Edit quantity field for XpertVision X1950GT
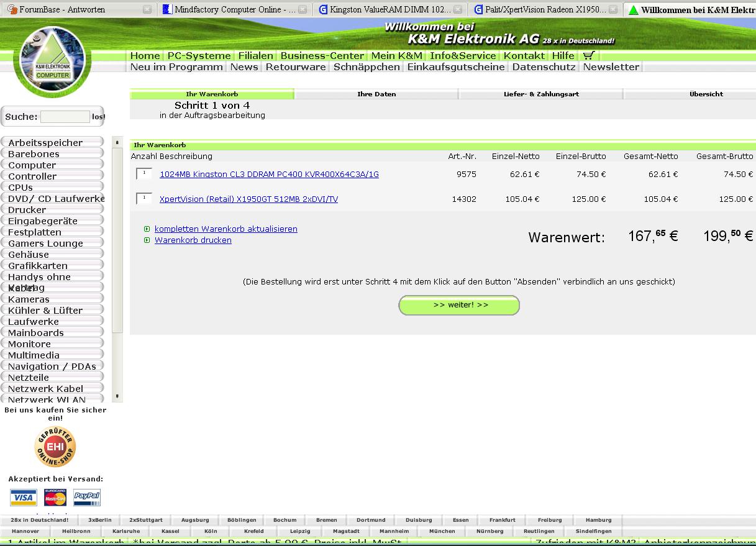Viewport: 756px width, 546px height. (144, 199)
